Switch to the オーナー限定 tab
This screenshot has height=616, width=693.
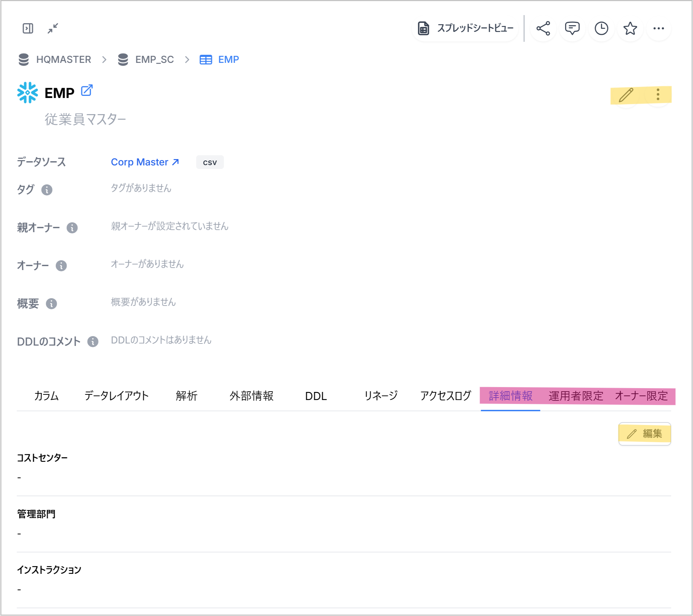coord(641,396)
